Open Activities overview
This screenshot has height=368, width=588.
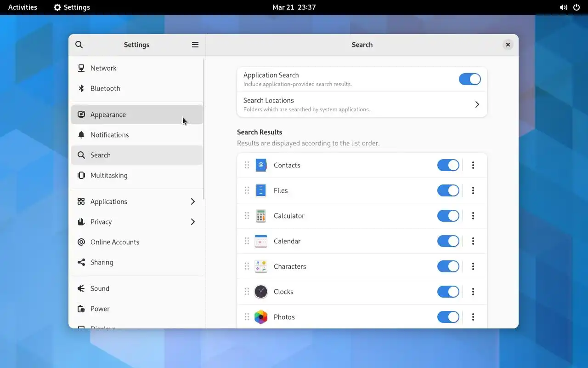[x=23, y=7]
